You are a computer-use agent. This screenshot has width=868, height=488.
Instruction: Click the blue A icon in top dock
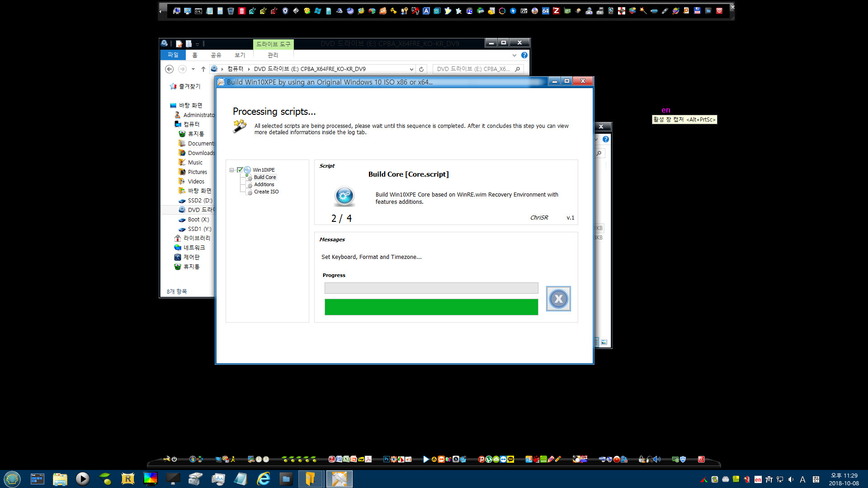tap(426, 11)
